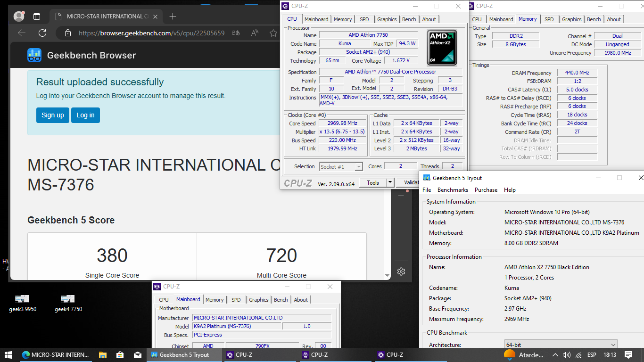Open Graphics tab in top-right CPU-Z window
Image resolution: width=644 pixels, height=362 pixels.
[572, 19]
